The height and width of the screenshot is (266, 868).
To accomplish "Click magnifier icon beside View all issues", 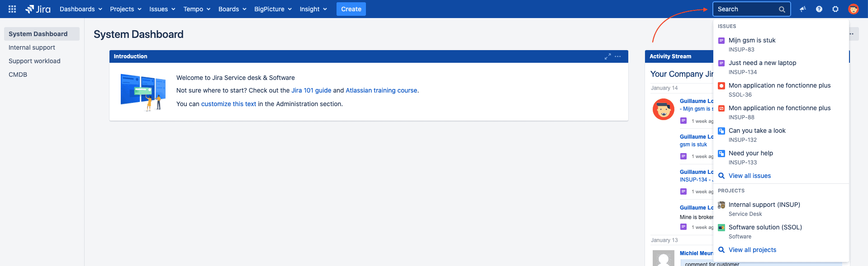I will point(721,176).
